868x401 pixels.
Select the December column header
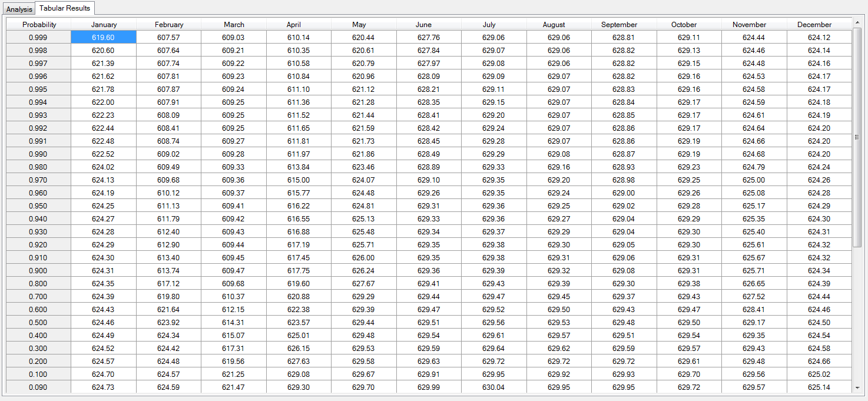point(814,24)
